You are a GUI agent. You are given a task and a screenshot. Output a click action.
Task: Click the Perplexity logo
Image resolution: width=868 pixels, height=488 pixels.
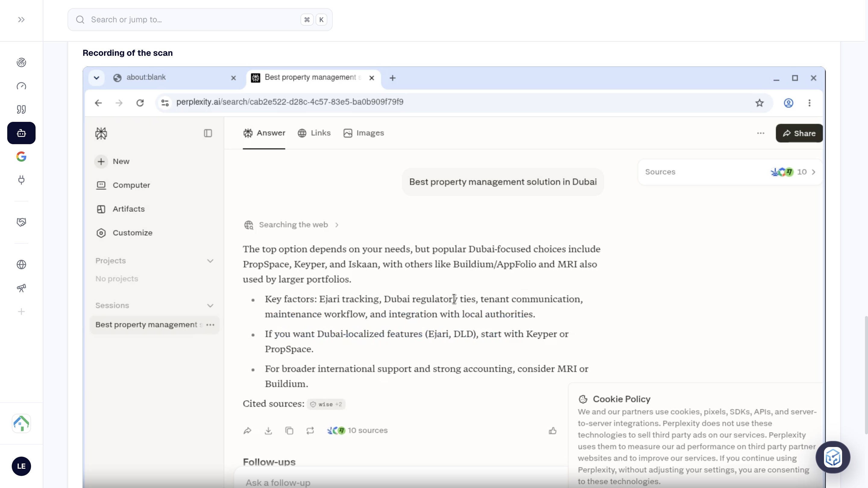101,134
